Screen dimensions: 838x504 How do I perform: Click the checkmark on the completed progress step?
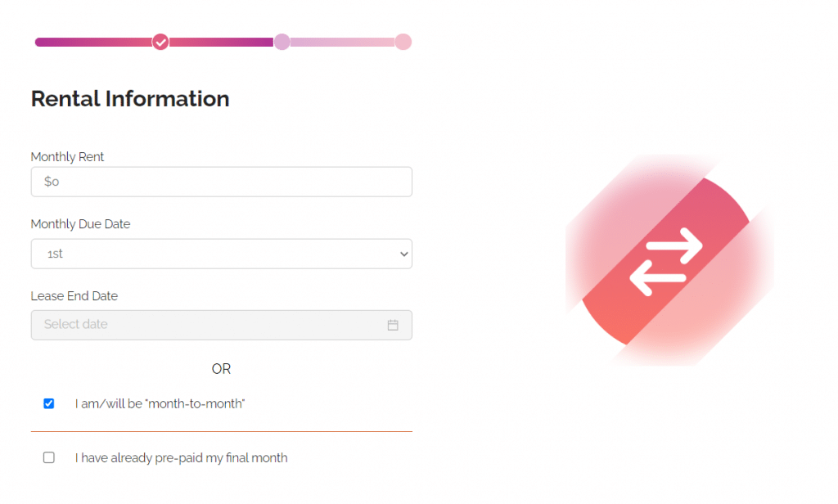click(160, 42)
